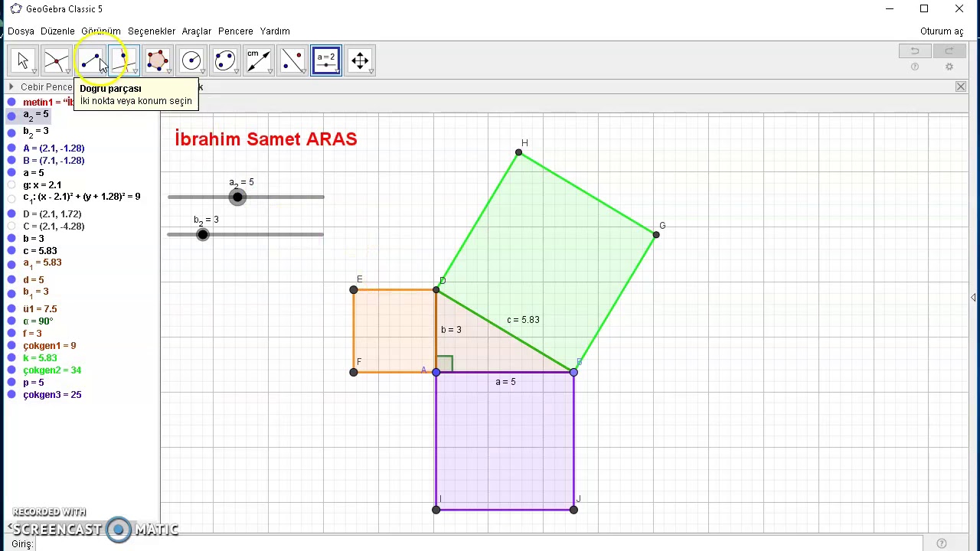980x551 pixels.
Task: Click the 'c = 5.83' hypotenuse label
Action: (523, 320)
